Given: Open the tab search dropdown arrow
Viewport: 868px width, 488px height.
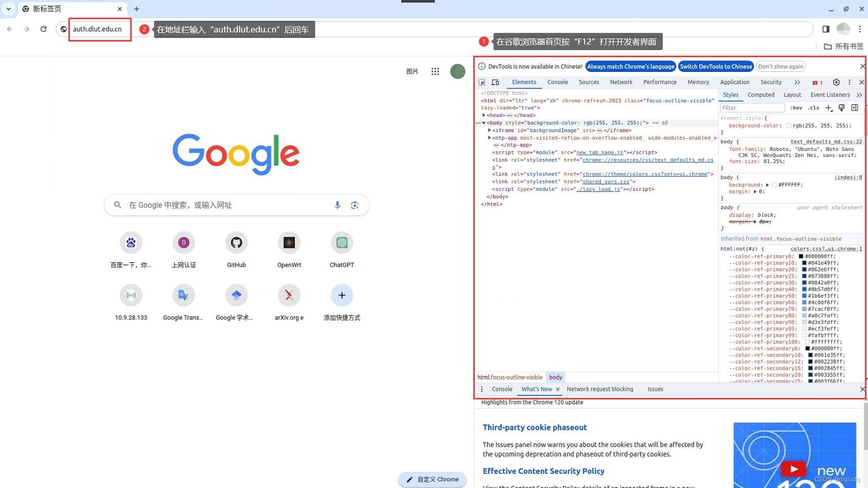Looking at the screenshot, I should pyautogui.click(x=9, y=9).
